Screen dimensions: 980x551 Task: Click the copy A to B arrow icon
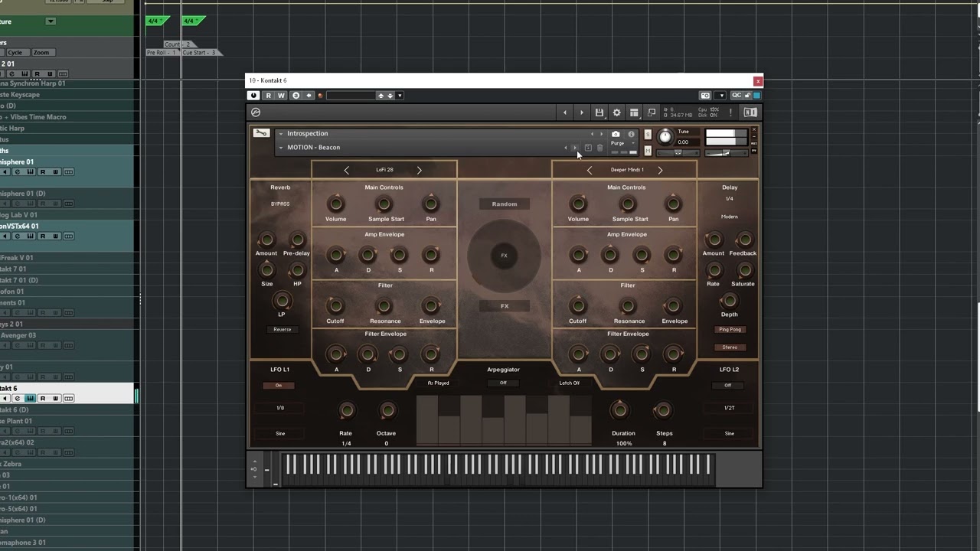pos(309,96)
